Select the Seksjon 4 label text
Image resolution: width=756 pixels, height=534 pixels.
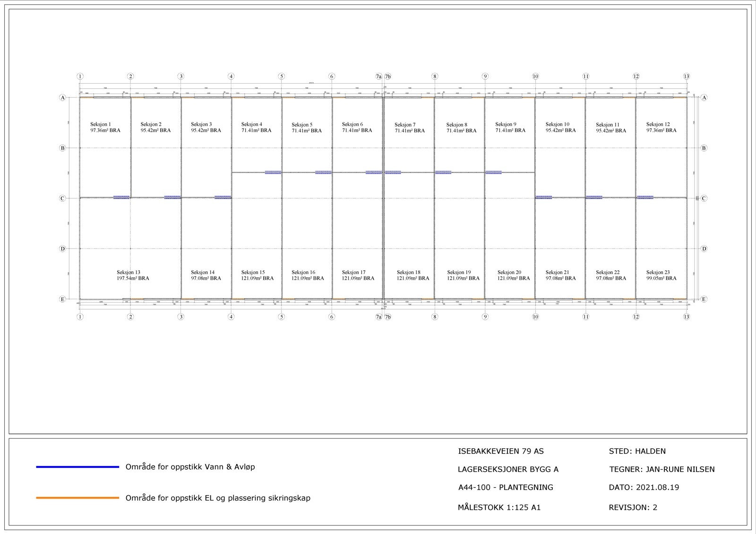pos(257,127)
